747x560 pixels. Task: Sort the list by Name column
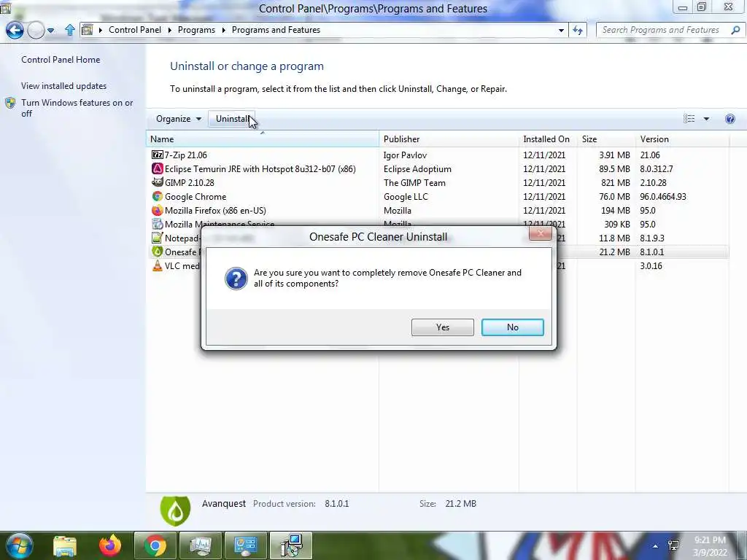[x=262, y=139]
